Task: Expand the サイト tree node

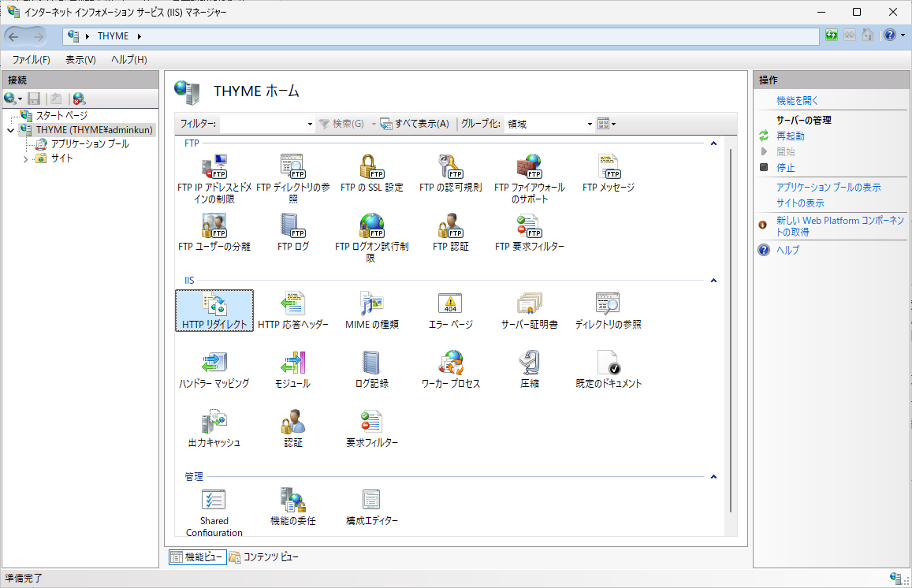Action: 25,158
